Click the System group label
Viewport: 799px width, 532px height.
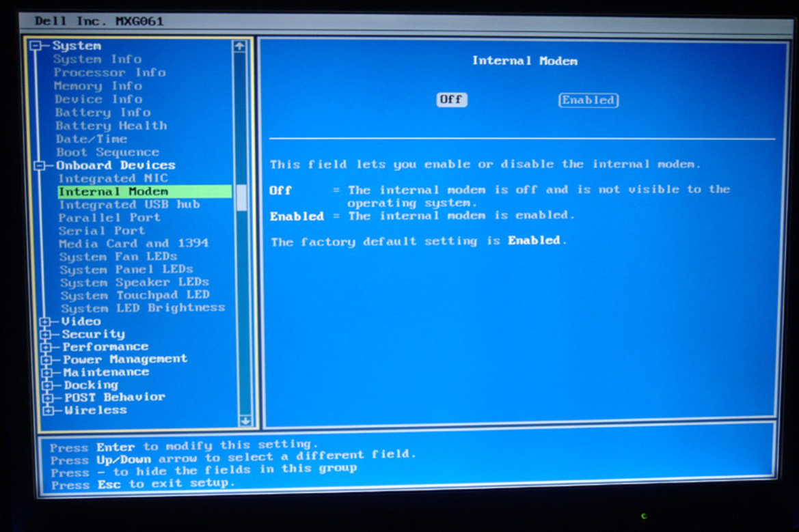77,46
